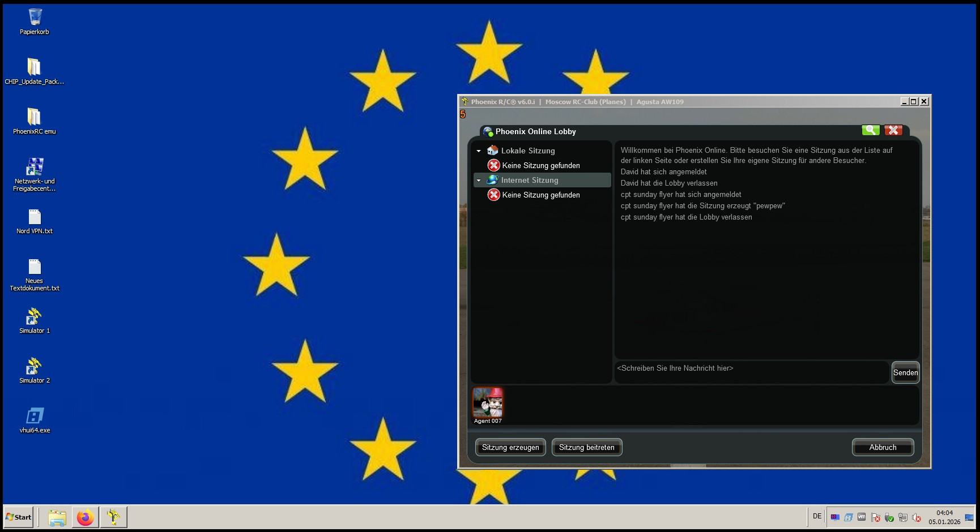The width and height of the screenshot is (980, 532).
Task: Open Papierkorb on the desktop
Action: (x=34, y=17)
